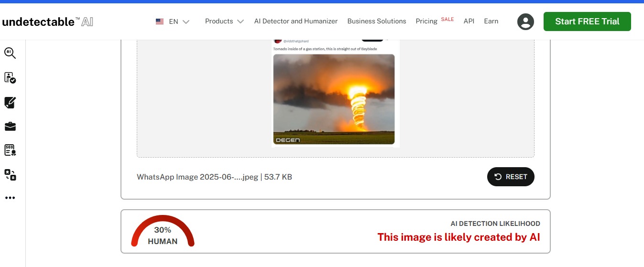Click the US flag language icon
Image resolution: width=644 pixels, height=267 pixels.
160,21
